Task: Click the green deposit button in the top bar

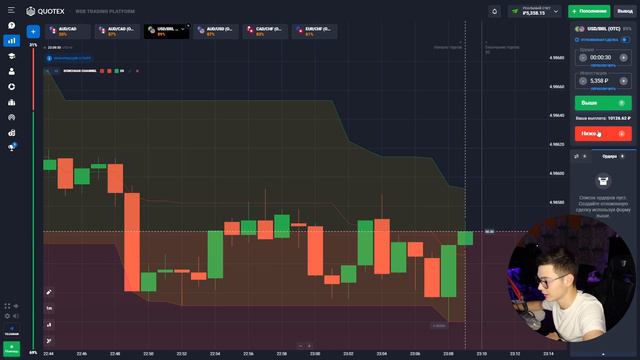Action: point(589,11)
